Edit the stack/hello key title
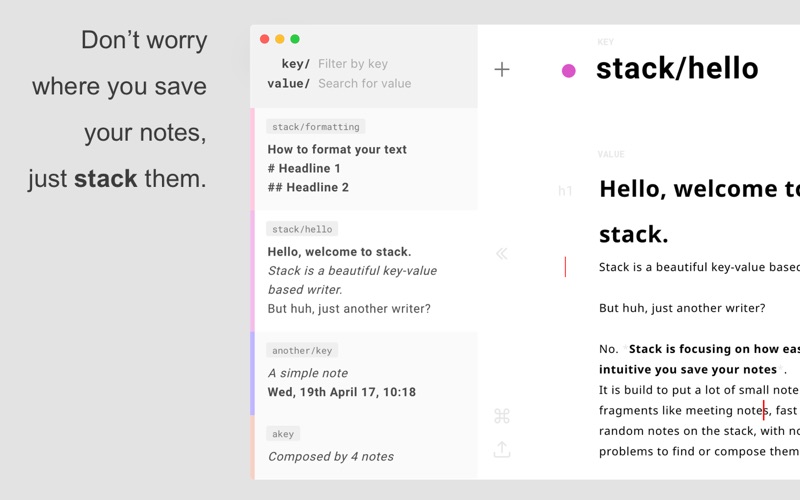Viewport: 800px width, 500px height. 677,68
